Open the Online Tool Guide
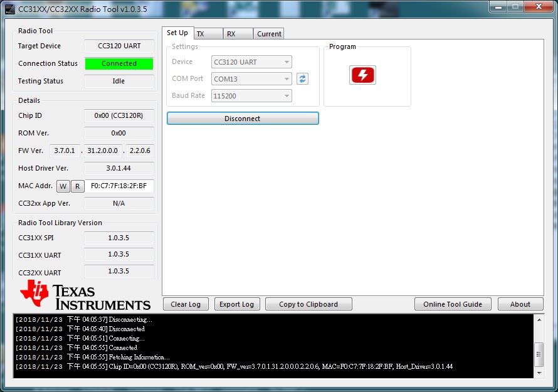Screen dimensions: 558x392 click(453, 304)
